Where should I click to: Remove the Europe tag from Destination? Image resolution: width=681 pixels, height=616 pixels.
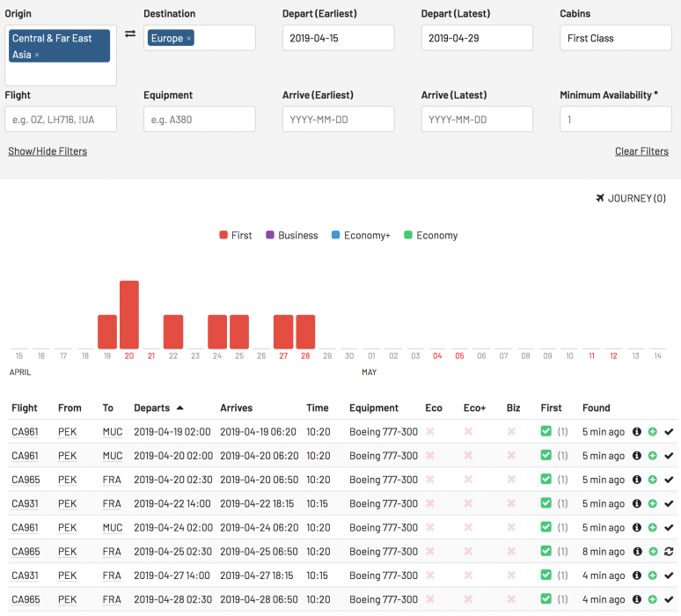[x=188, y=39]
